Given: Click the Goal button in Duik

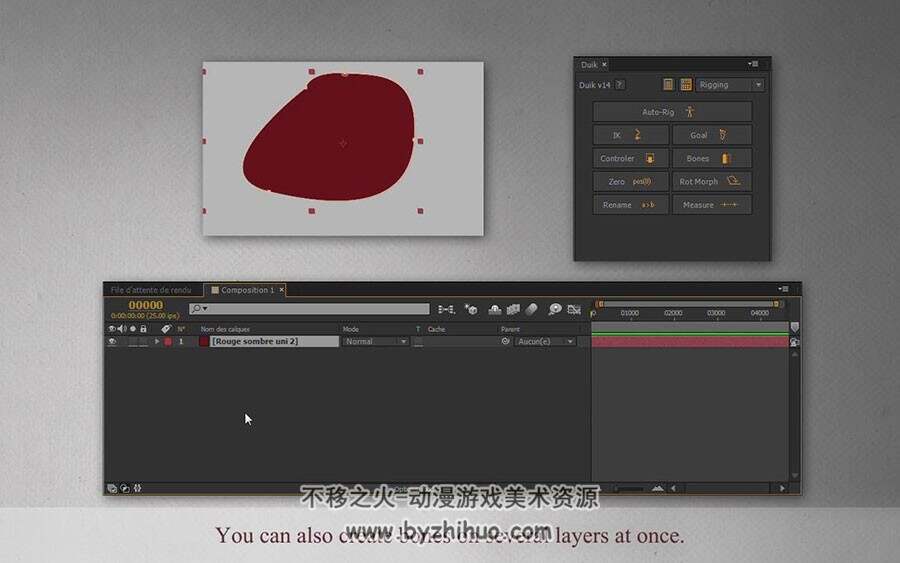Looking at the screenshot, I should [712, 135].
